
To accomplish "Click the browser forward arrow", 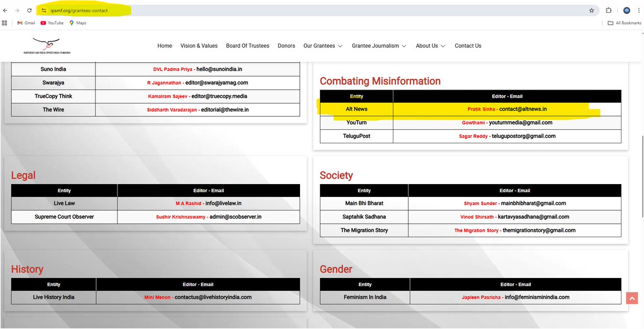I will (17, 10).
